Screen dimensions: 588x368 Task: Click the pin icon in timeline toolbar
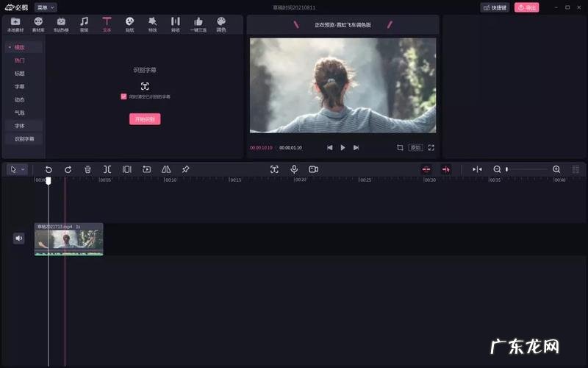[x=185, y=169]
